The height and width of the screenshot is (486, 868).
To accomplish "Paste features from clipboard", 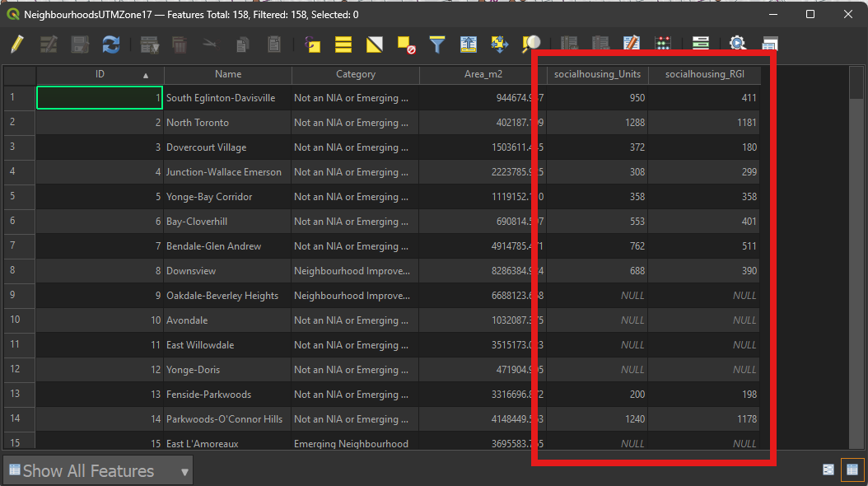I will (273, 44).
